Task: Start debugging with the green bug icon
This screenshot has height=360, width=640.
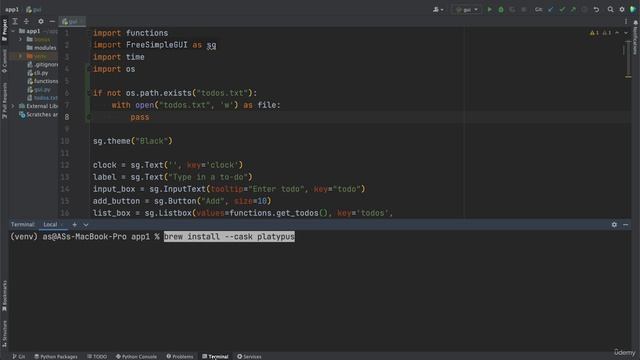Action: [x=501, y=9]
